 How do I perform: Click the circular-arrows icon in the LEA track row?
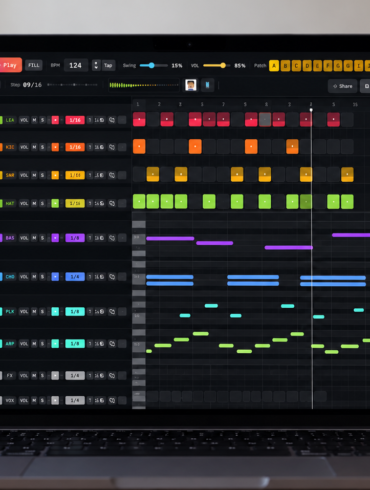[x=112, y=120]
